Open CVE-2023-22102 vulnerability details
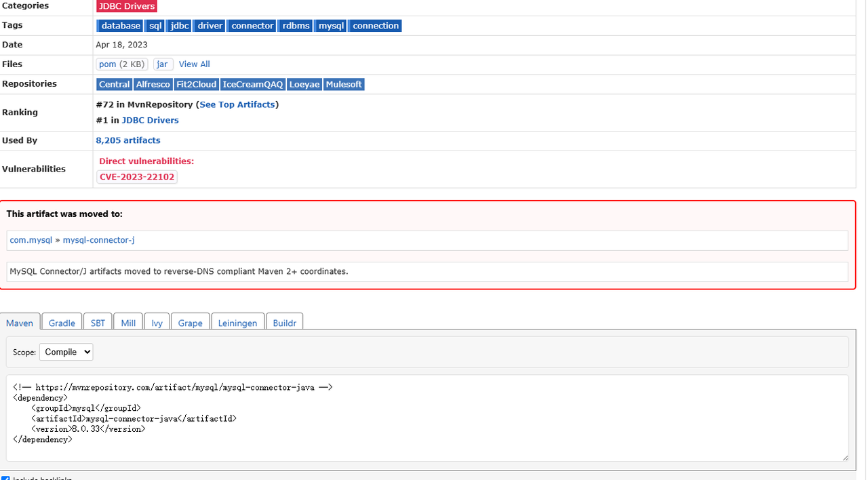This screenshot has height=480, width=868. point(137,177)
